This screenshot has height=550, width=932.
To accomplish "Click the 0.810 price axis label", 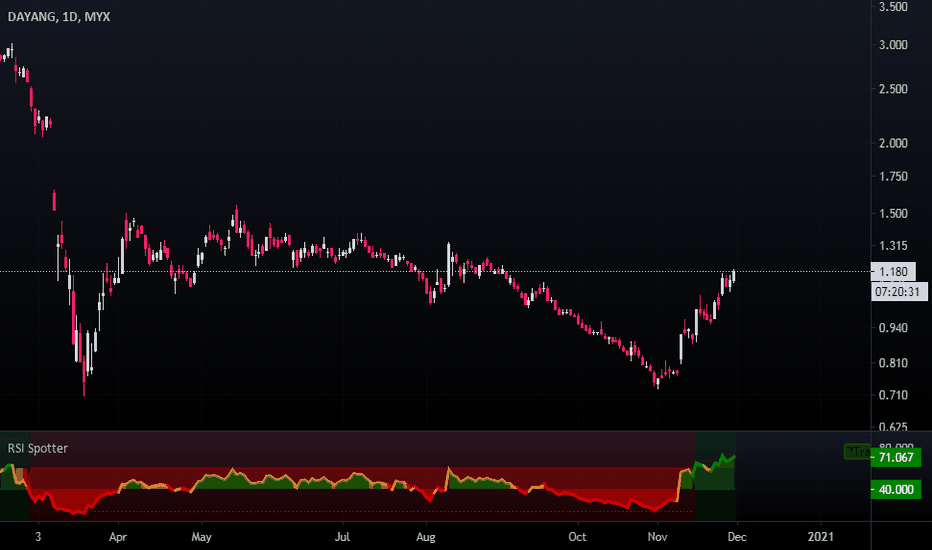I will pos(893,363).
